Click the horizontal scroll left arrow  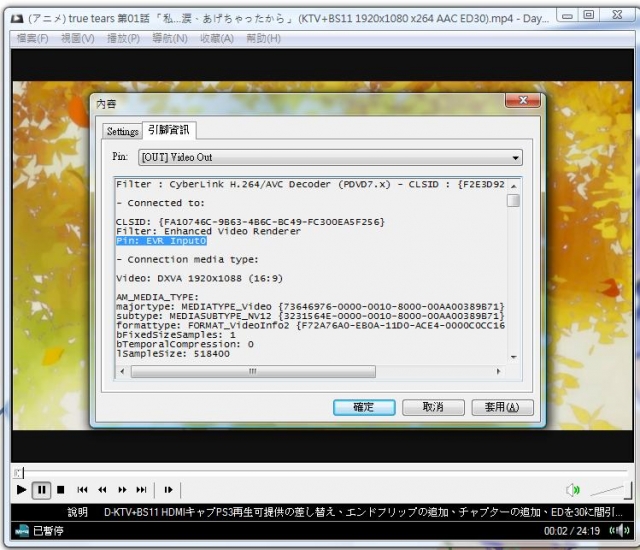coord(122,371)
